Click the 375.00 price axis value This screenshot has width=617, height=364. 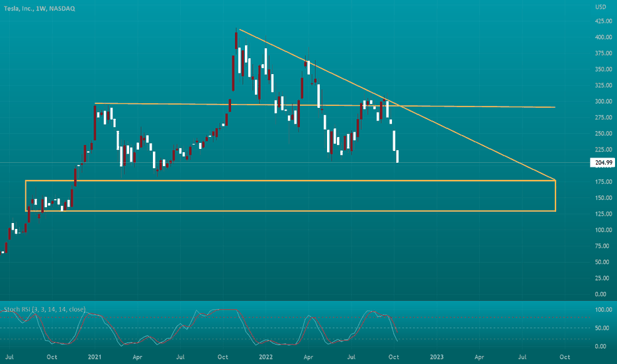click(x=604, y=53)
